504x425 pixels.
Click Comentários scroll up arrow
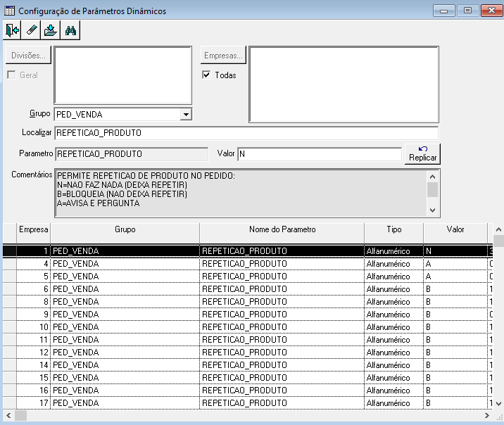point(432,177)
